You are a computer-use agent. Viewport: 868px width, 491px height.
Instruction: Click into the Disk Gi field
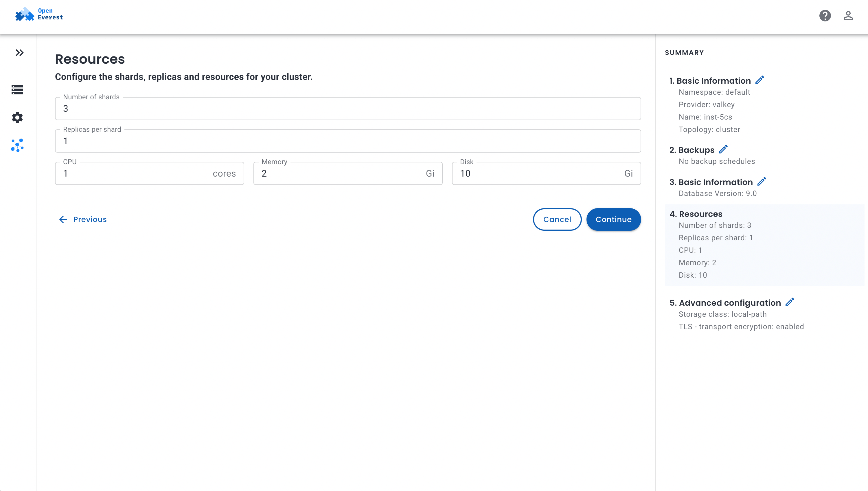tap(546, 173)
